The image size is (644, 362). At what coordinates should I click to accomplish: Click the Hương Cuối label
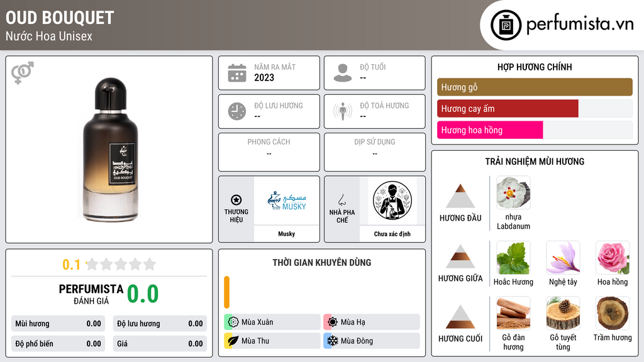click(x=460, y=339)
